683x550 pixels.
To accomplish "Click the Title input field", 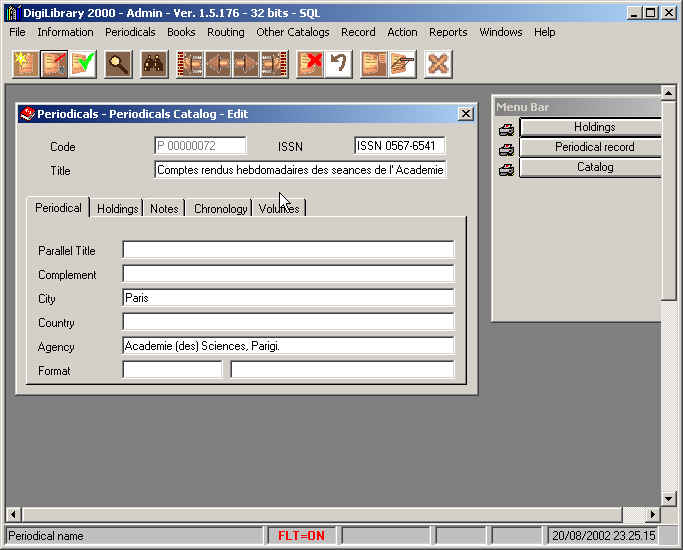I will [301, 170].
